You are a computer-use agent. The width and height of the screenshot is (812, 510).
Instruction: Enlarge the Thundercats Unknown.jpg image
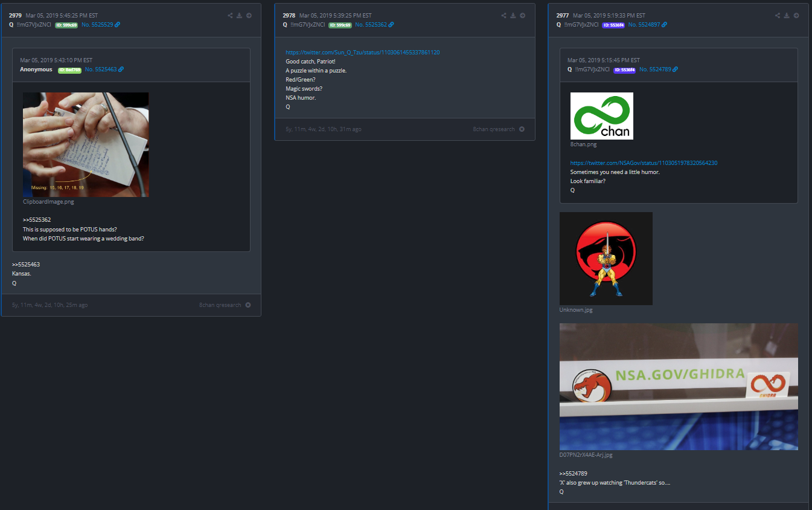click(x=606, y=259)
